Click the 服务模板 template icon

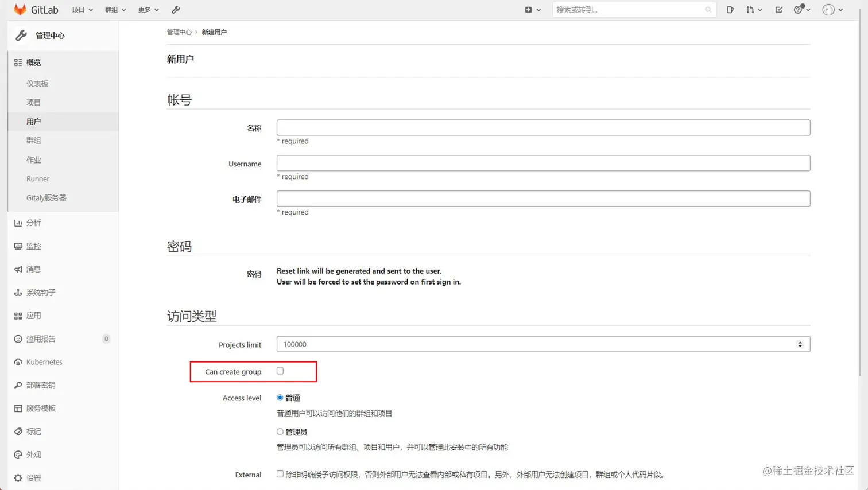coord(18,409)
